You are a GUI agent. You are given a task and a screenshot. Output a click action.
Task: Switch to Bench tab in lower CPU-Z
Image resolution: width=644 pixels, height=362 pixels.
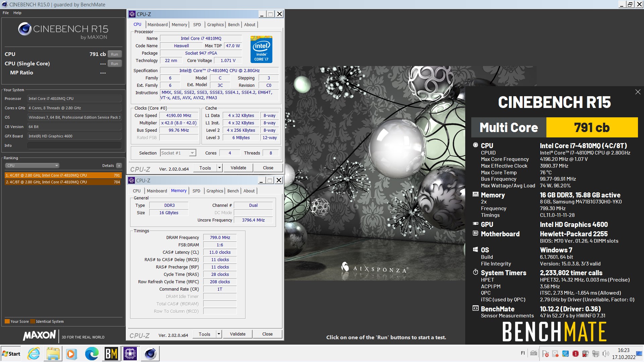click(233, 191)
